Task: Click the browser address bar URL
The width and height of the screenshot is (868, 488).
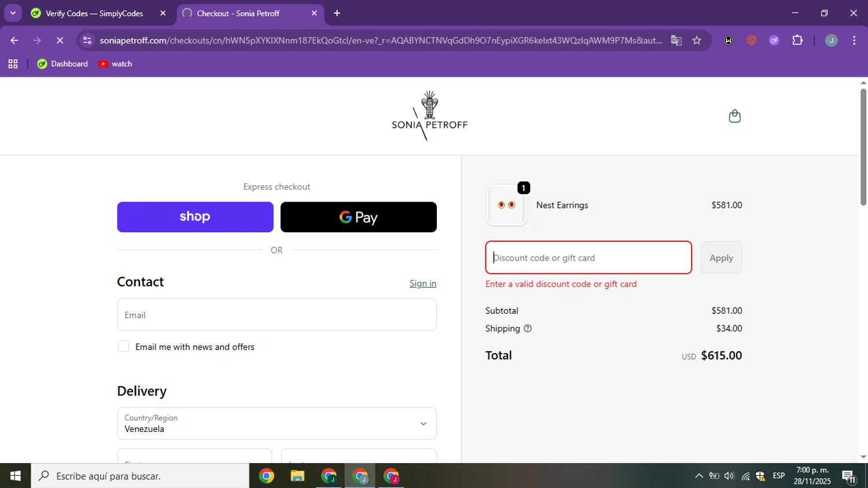Action: tap(381, 41)
